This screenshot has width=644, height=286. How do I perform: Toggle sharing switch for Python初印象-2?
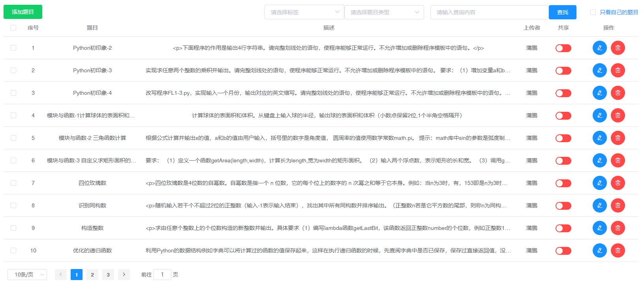(563, 48)
